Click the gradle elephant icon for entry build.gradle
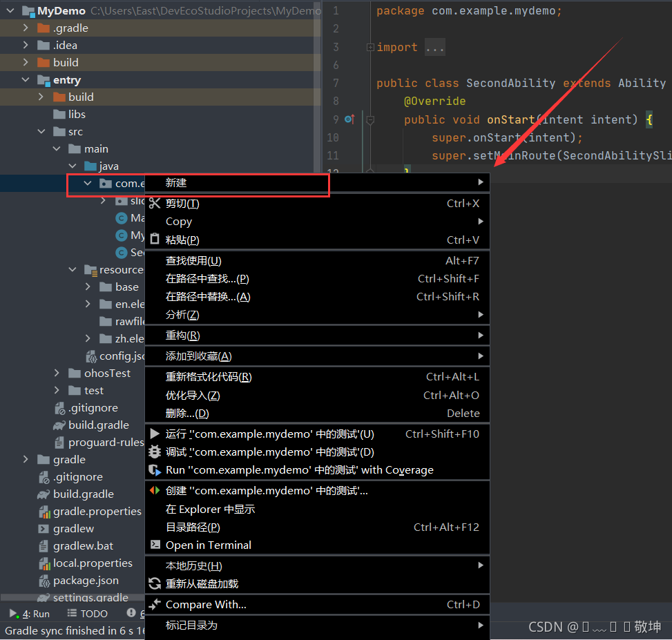This screenshot has height=640, width=672. (59, 425)
